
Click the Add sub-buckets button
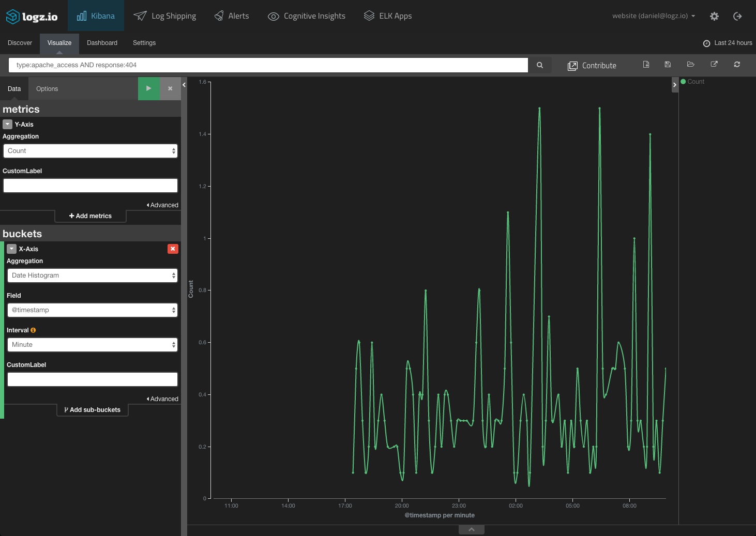[92, 410]
